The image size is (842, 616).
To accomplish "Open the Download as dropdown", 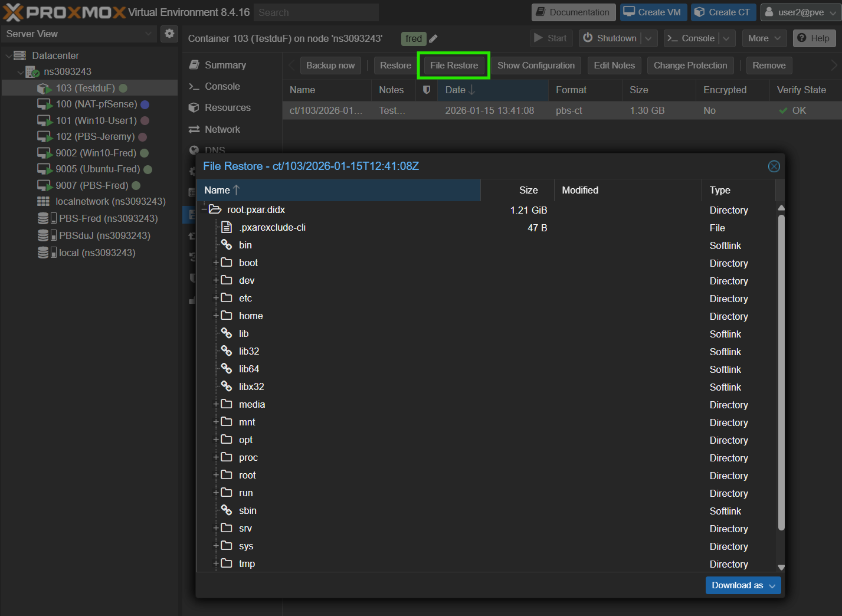I will click(x=743, y=585).
